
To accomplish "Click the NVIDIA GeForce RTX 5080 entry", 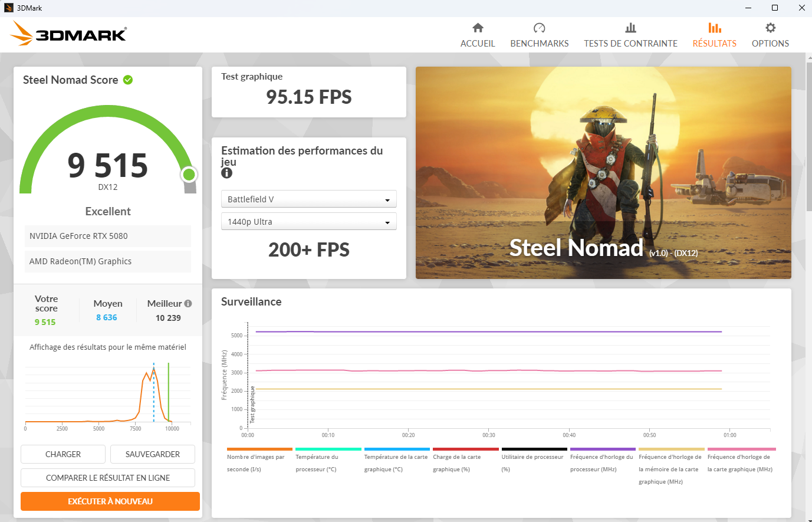I will (x=108, y=236).
